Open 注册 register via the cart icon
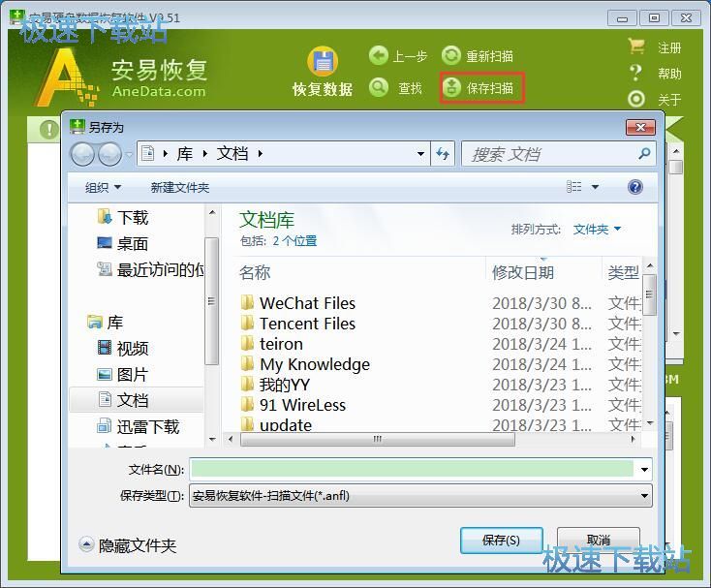Viewport: 711px width, 588px height. pyautogui.click(x=636, y=46)
